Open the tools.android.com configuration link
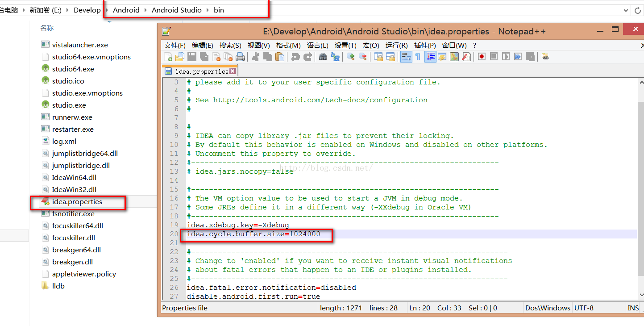 320,100
